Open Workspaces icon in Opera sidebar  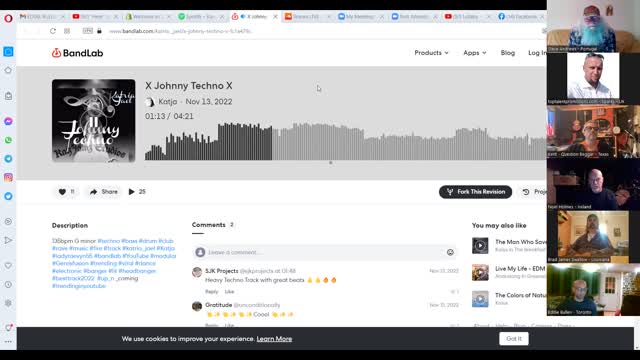click(8, 51)
